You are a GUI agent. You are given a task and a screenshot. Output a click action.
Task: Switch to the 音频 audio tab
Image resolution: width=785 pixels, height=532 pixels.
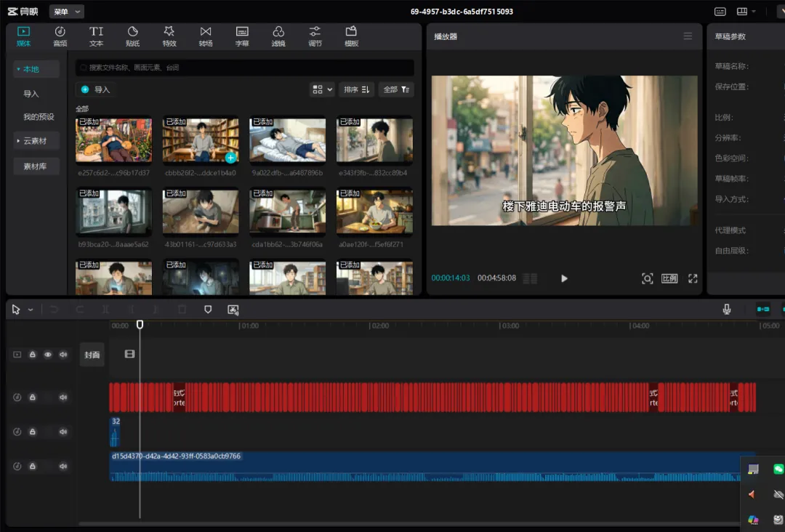(60, 36)
